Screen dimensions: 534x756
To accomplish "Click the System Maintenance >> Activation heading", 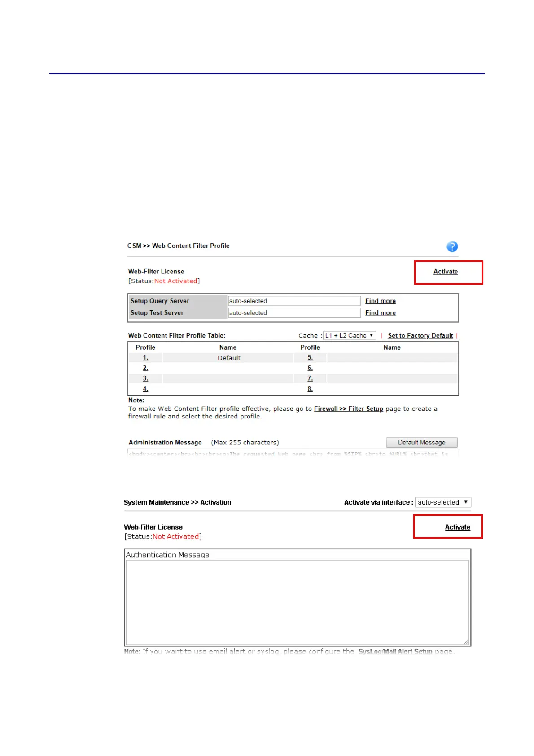I will point(178,502).
